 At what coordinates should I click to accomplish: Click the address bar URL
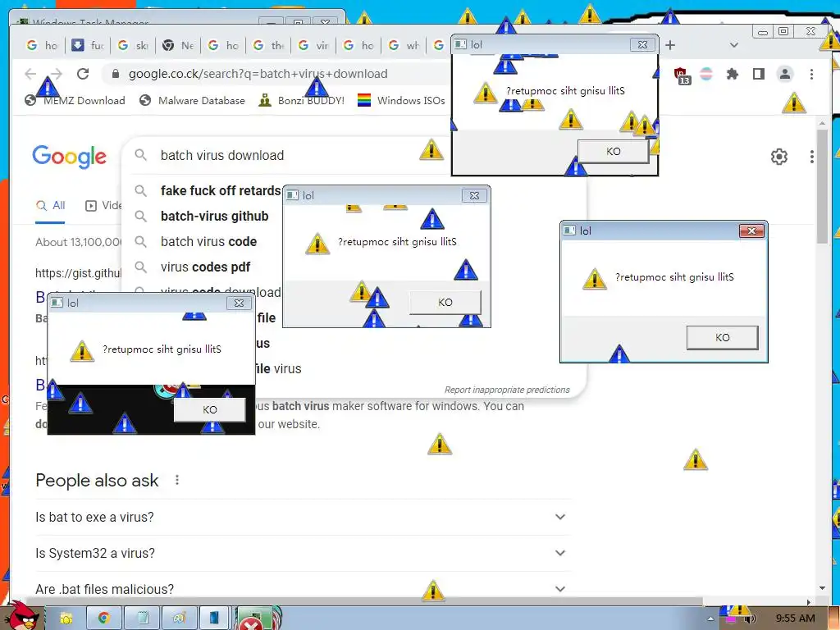pyautogui.click(x=258, y=74)
